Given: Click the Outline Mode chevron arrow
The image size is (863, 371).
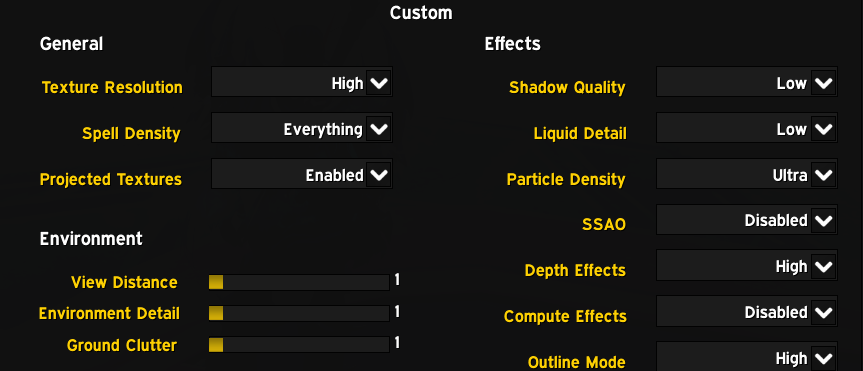Looking at the screenshot, I should (x=823, y=359).
